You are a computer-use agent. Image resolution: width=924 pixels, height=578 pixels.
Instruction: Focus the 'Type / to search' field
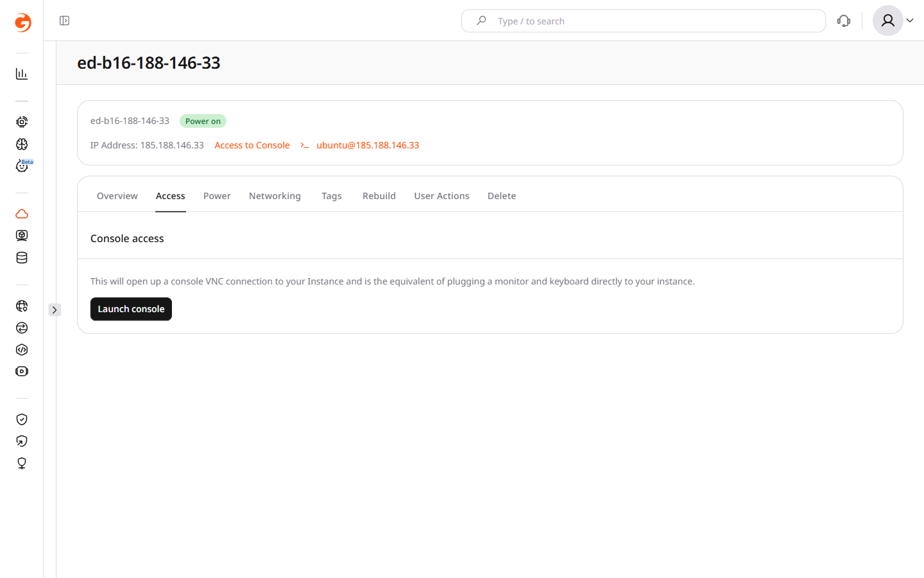644,21
